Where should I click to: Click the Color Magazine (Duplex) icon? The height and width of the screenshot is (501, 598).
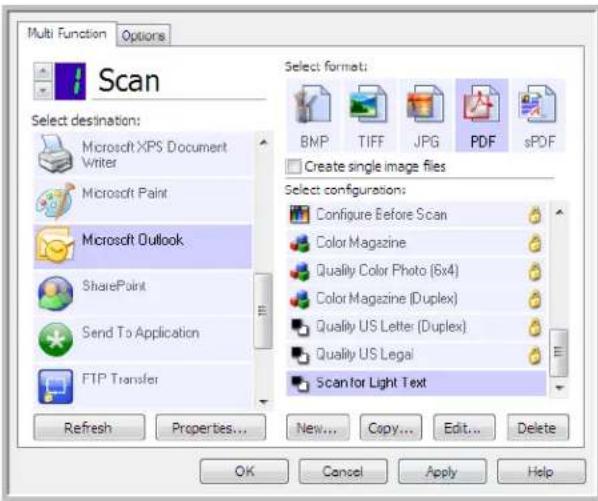[x=300, y=299]
